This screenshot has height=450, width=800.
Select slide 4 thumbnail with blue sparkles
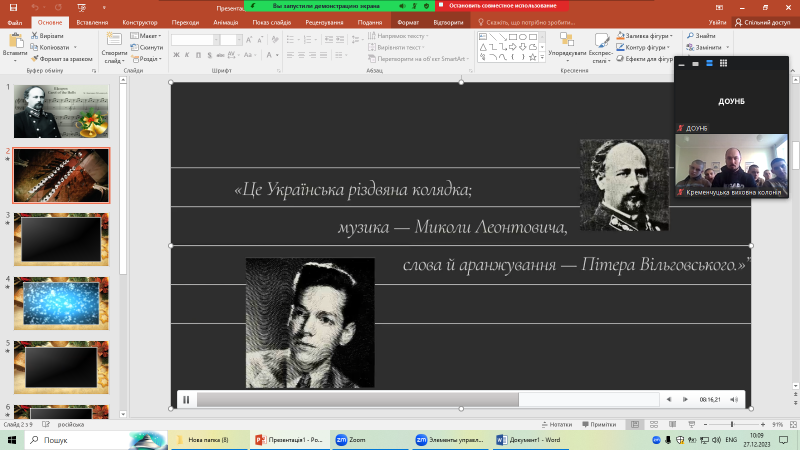click(61, 303)
